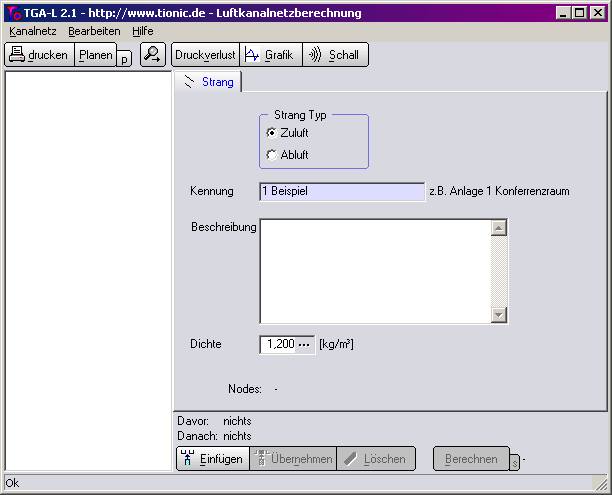
Task: Click the Planen button
Action: coord(96,55)
